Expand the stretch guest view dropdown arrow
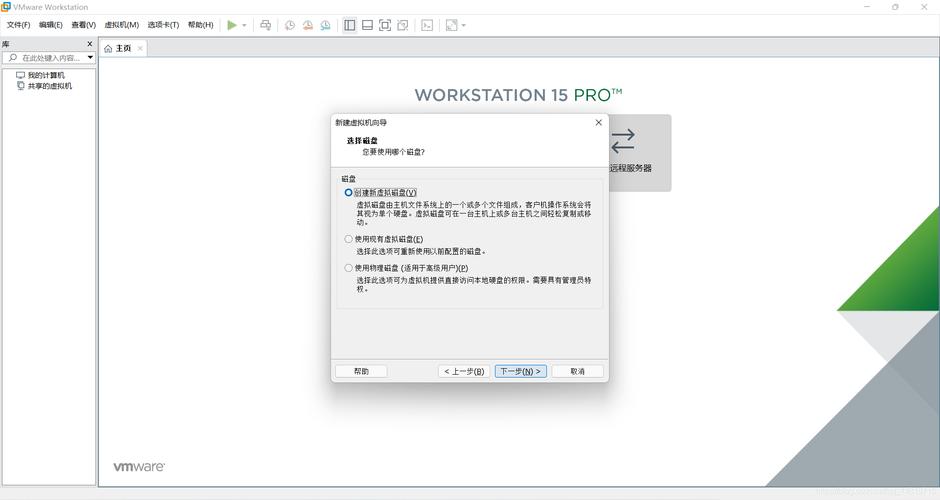 coord(463,25)
